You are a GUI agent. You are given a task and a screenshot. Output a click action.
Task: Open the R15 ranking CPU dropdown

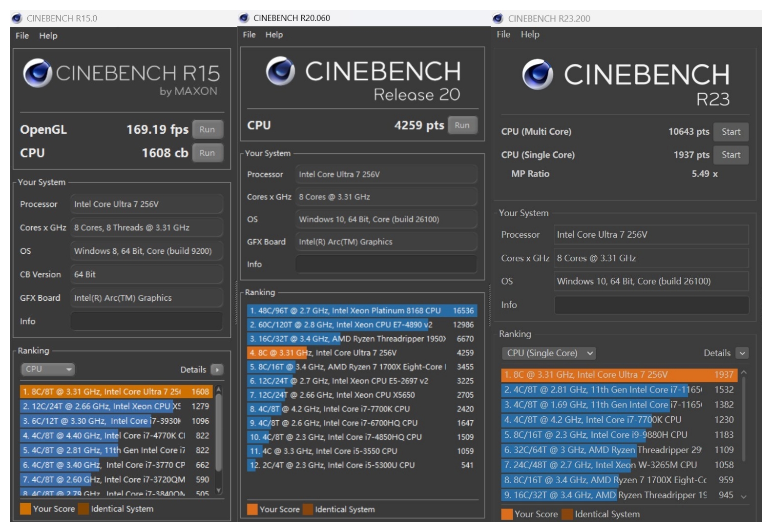point(47,369)
